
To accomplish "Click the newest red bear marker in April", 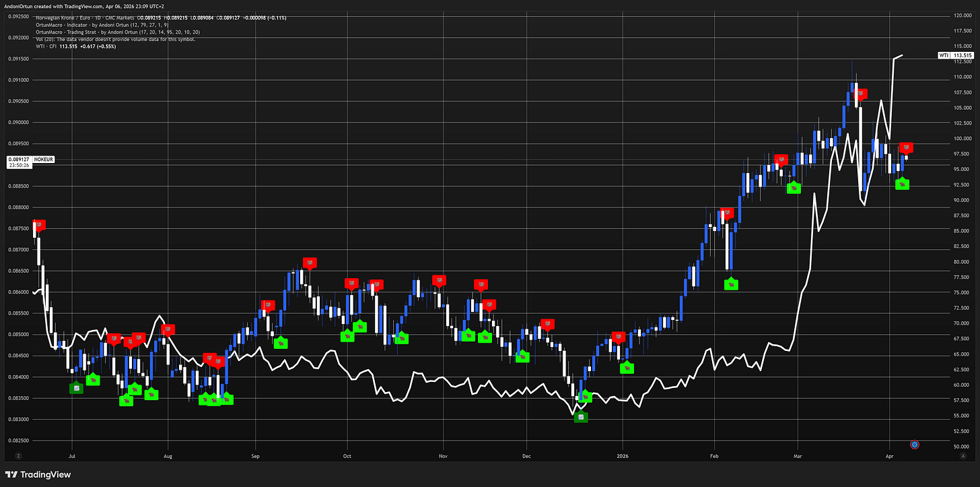I will (x=906, y=147).
